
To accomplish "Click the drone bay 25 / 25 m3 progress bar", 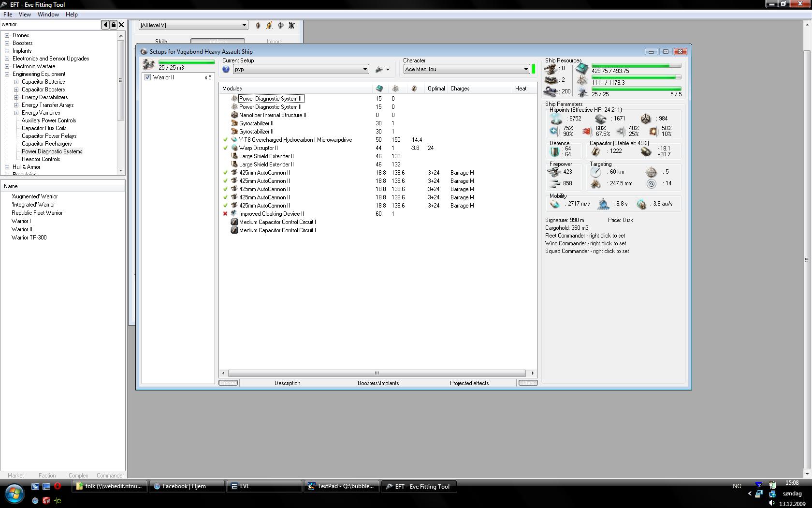I will point(187,62).
